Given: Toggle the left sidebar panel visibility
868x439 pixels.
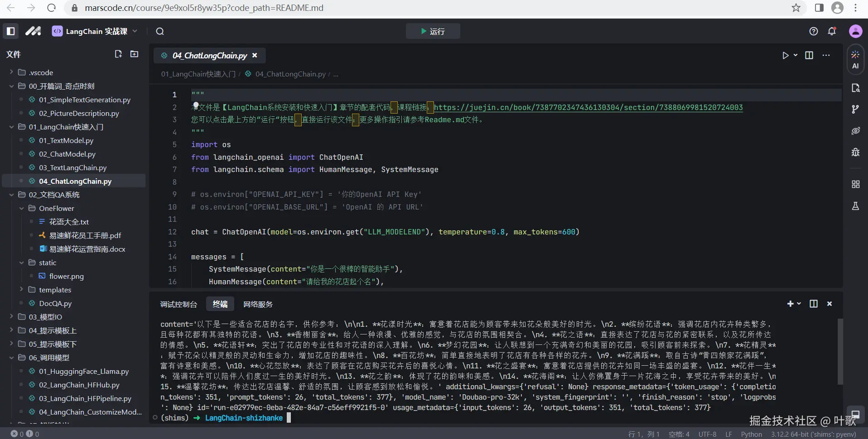Looking at the screenshot, I should click(x=11, y=31).
